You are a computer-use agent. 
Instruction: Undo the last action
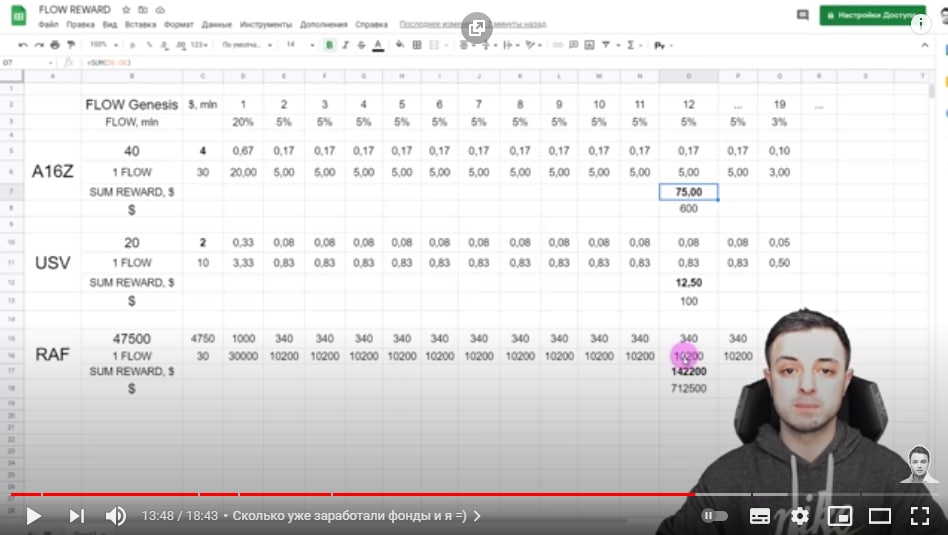click(x=23, y=45)
